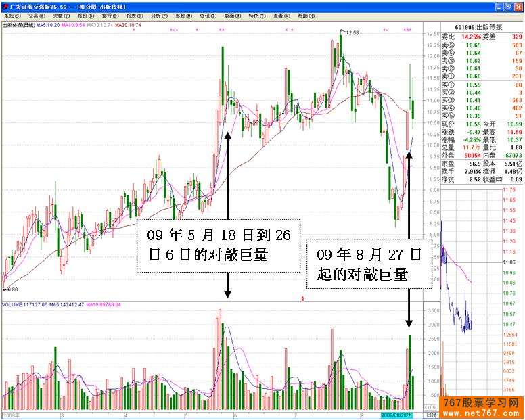Screen dimensions: 525x420
Task: Close the stock software window
Action: (x=518, y=6)
